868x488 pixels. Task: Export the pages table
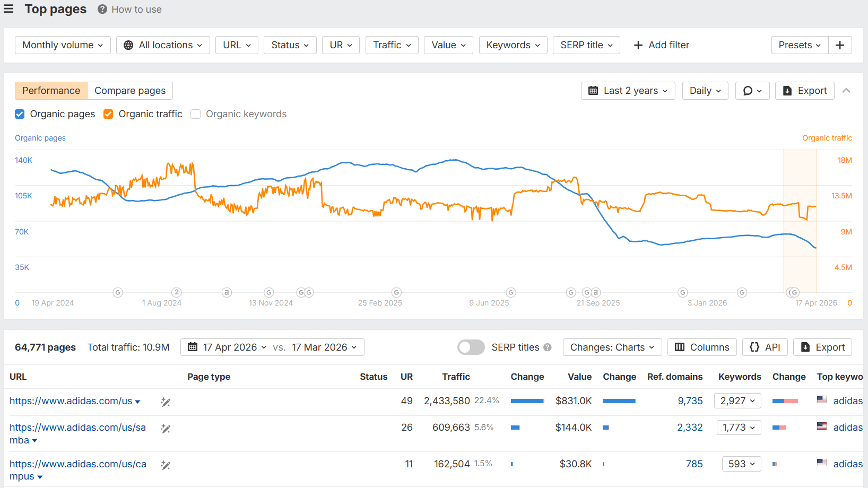823,347
